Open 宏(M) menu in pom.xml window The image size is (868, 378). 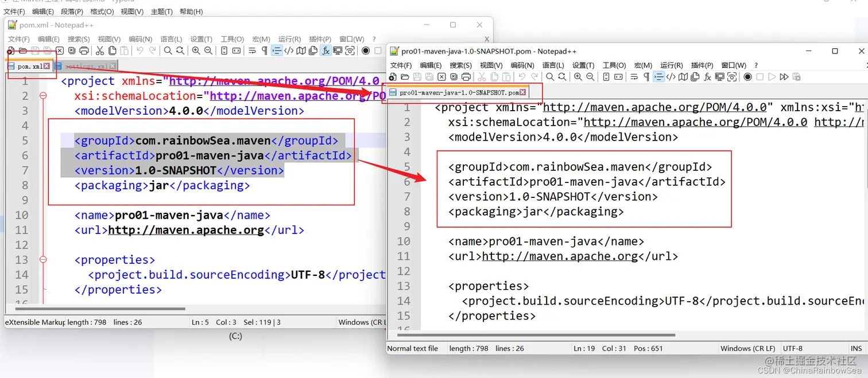(x=261, y=39)
